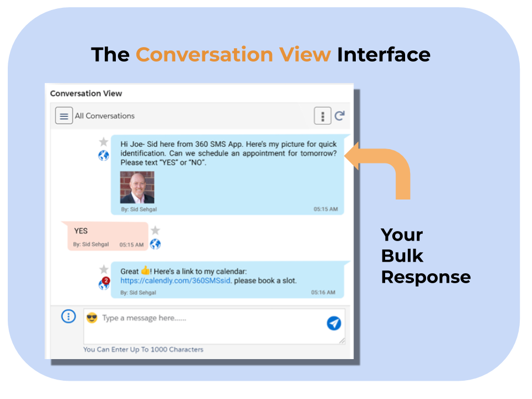
Task: Send the message with paper plane button
Action: click(x=334, y=323)
